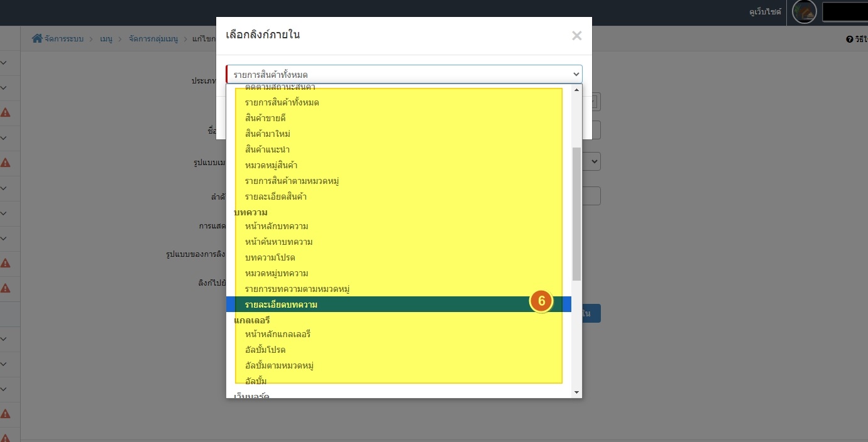This screenshot has height=442, width=868.
Task: Click the help question-mark icon
Action: coord(850,40)
